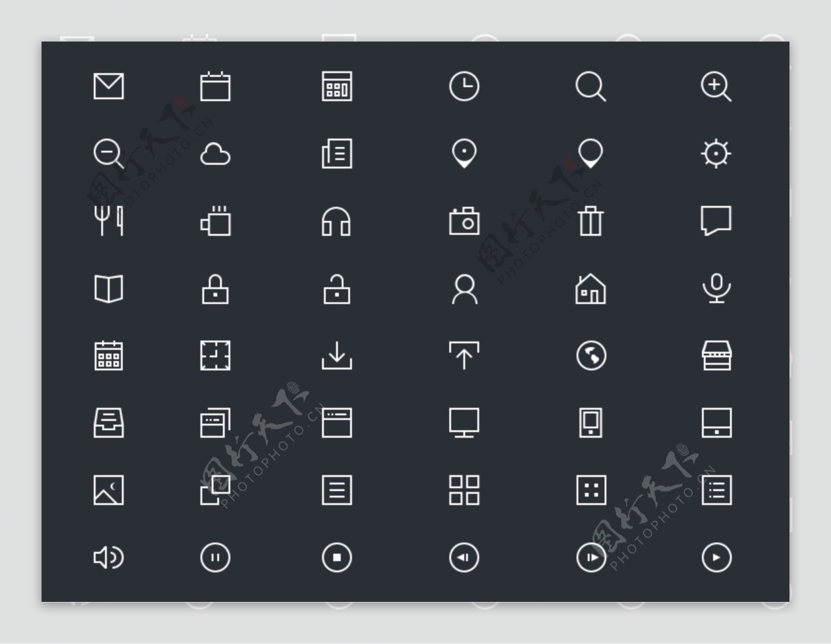Click the speaker volume icon

[109, 558]
